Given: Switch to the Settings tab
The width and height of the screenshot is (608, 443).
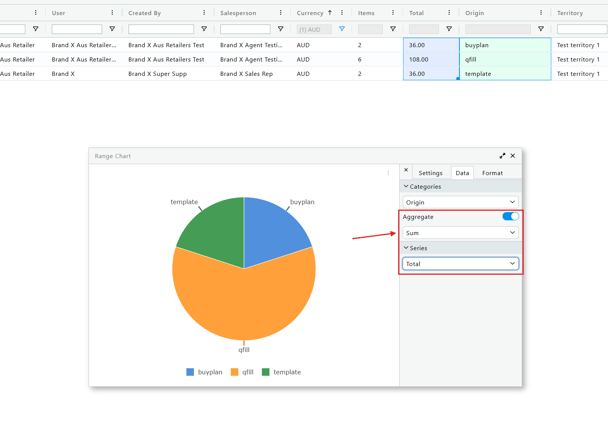Looking at the screenshot, I should [430, 173].
